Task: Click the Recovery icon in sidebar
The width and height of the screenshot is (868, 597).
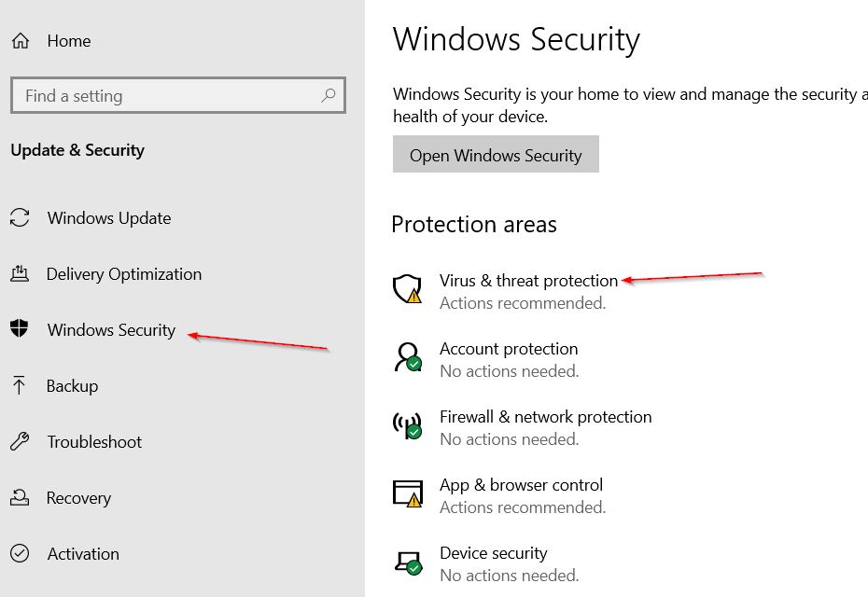Action: coord(20,497)
